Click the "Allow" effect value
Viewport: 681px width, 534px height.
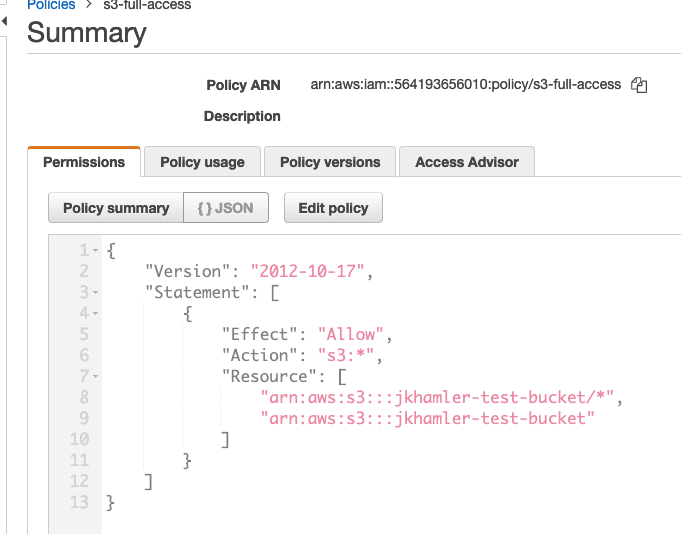[x=350, y=335]
